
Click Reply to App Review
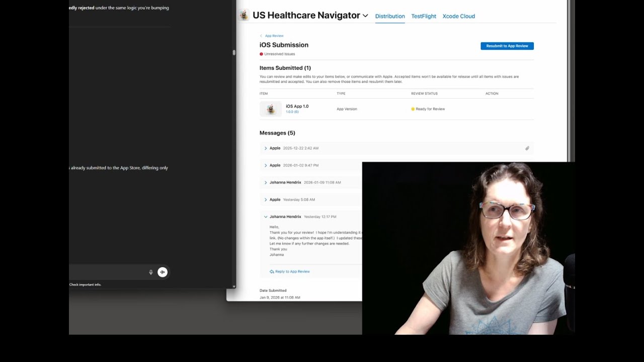coord(290,271)
